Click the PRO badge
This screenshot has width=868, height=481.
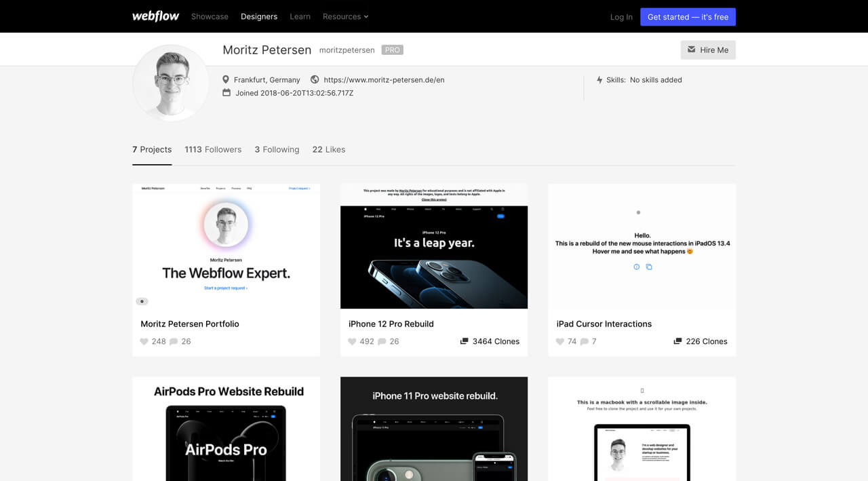click(392, 50)
